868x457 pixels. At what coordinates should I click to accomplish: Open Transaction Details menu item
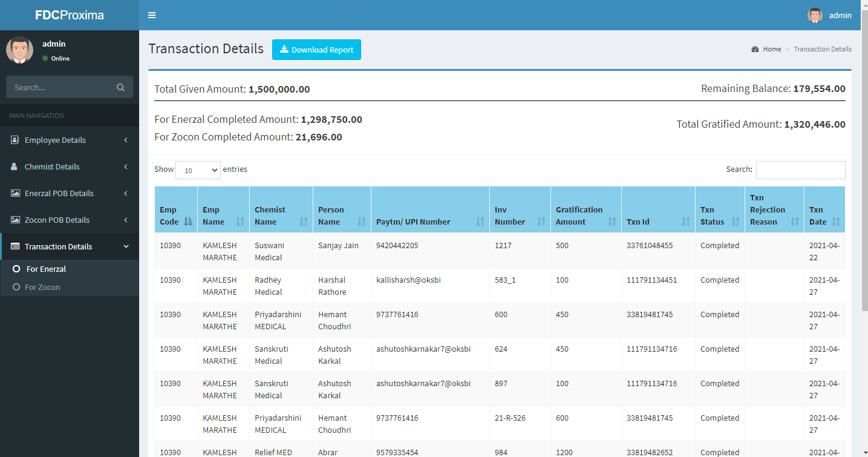(70, 246)
